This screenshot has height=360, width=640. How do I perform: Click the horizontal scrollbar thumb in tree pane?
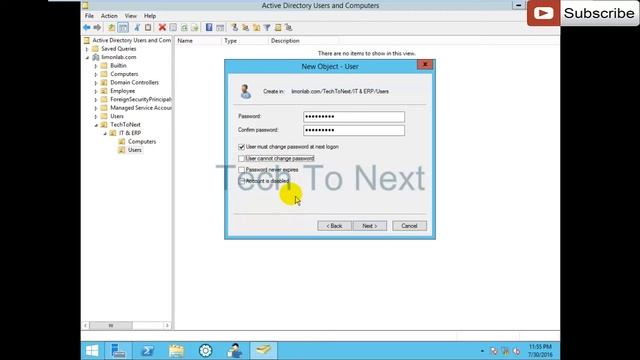pos(111,325)
